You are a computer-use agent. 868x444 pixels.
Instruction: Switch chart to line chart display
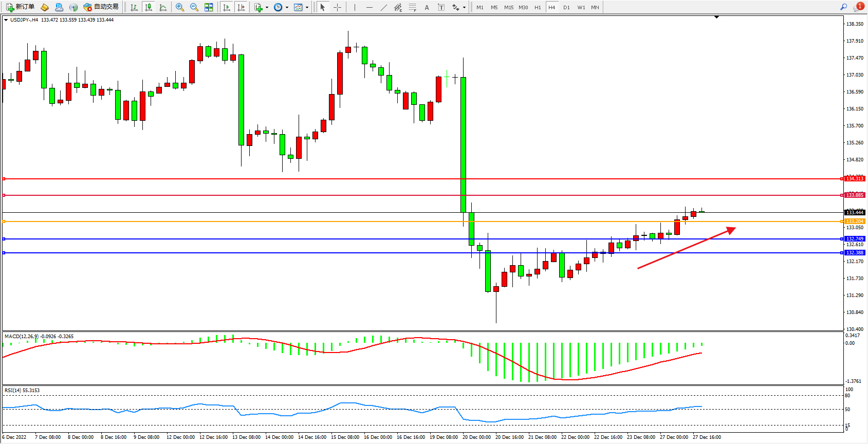163,7
